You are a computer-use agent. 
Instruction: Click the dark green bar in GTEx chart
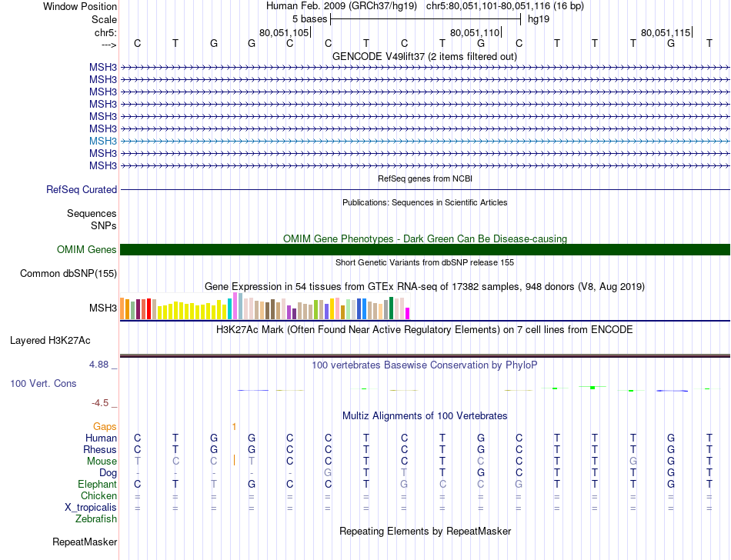pos(392,308)
